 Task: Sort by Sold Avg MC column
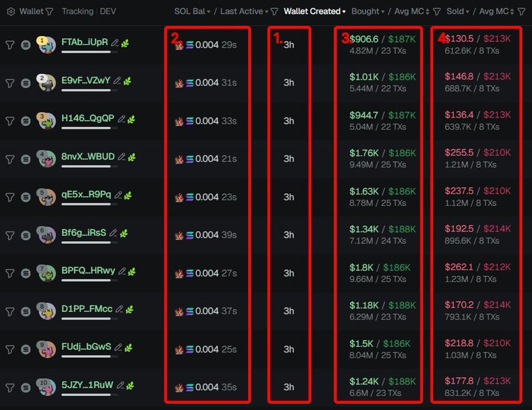tap(497, 11)
